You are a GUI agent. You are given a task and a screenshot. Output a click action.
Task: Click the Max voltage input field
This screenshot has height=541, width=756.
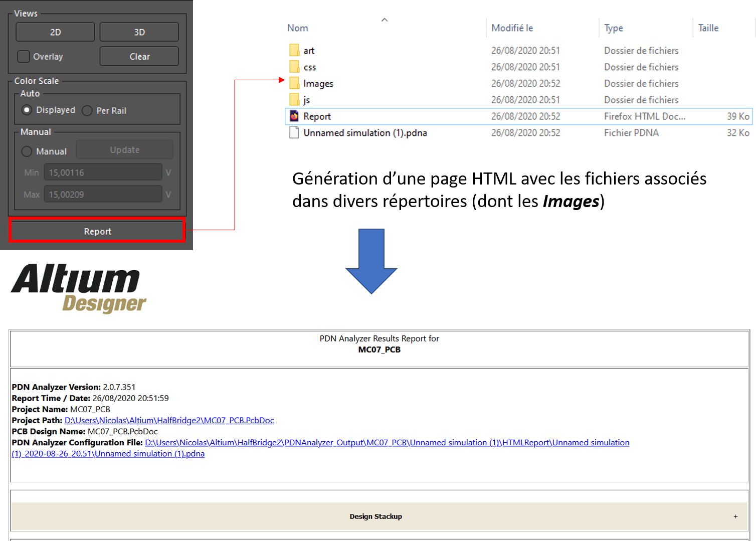click(x=103, y=195)
